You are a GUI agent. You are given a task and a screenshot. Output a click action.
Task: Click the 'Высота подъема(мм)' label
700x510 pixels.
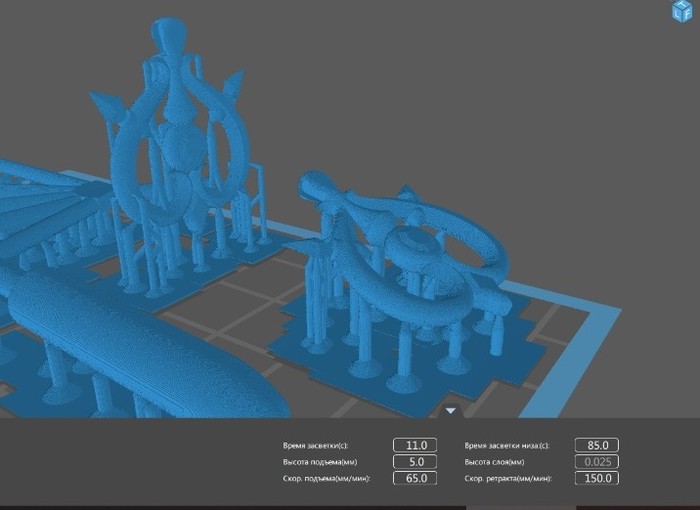pyautogui.click(x=320, y=462)
